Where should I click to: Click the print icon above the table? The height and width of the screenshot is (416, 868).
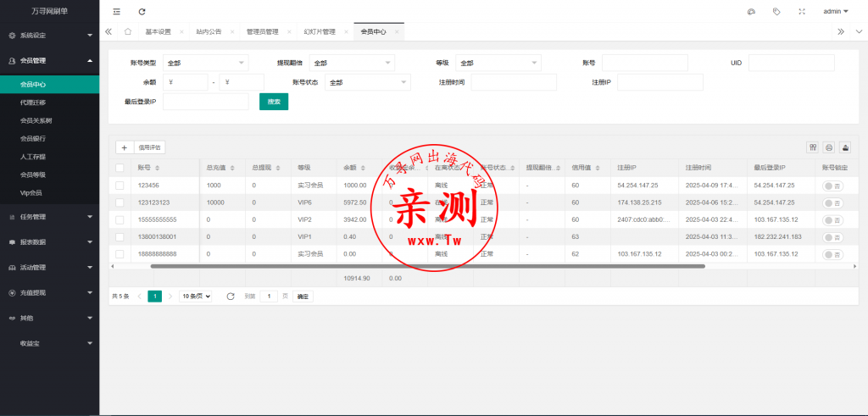(x=829, y=147)
